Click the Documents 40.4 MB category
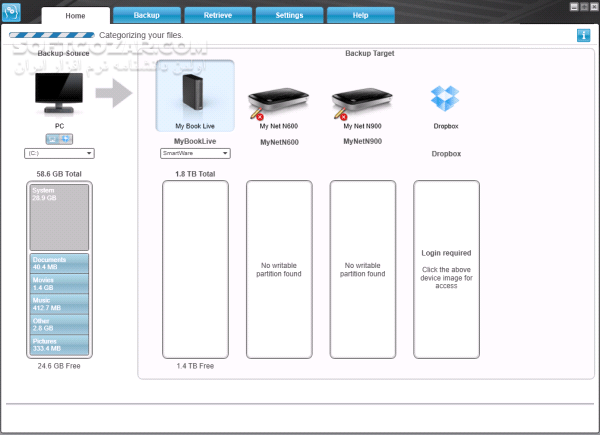Screen dimensions: 600x435 pos(59,263)
